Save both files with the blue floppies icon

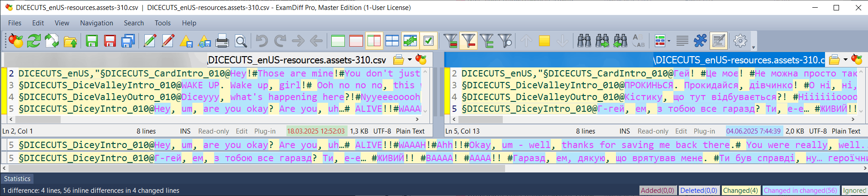128,41
